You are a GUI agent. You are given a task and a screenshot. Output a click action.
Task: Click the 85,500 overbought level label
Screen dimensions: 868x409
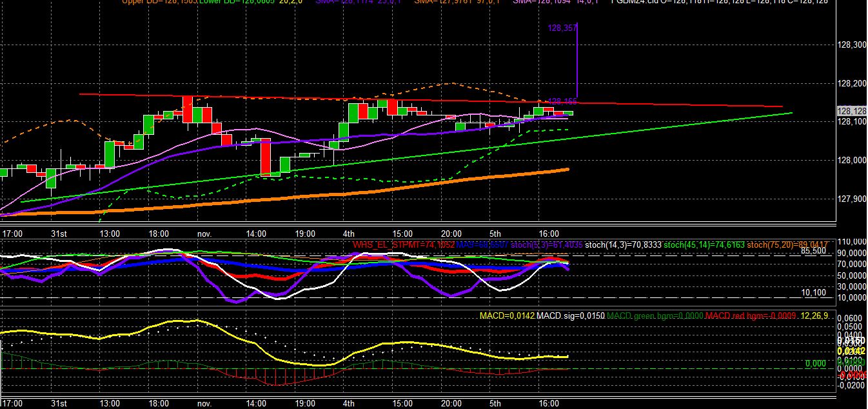814,251
